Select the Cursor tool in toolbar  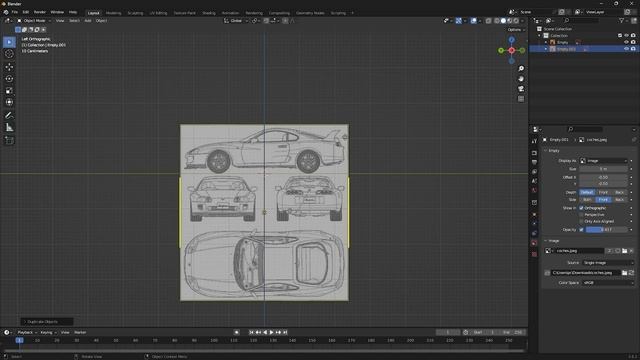pyautogui.click(x=9, y=54)
